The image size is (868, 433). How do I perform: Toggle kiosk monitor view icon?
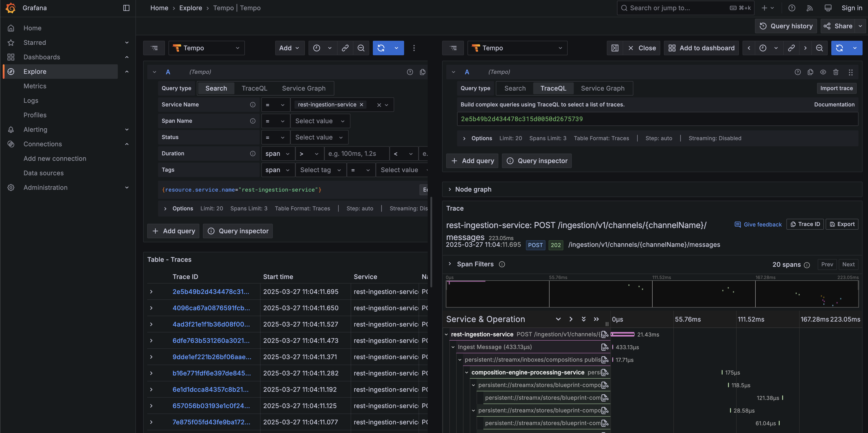[828, 8]
